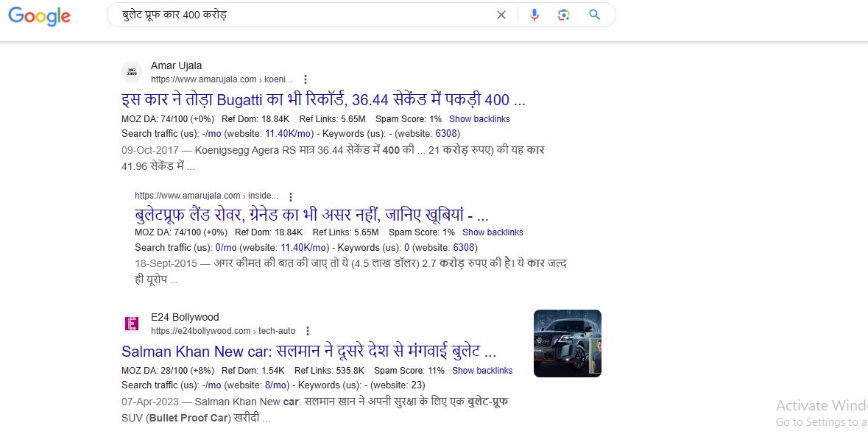Screen dimensions: 868x445
Task: Click the magnifying glass search button
Action: click(x=595, y=15)
